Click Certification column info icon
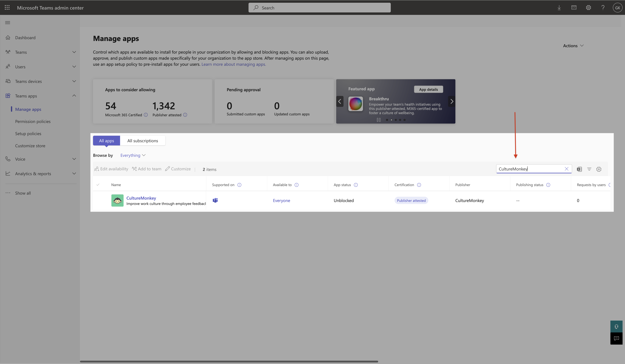Image resolution: width=625 pixels, height=364 pixels. 419,185
